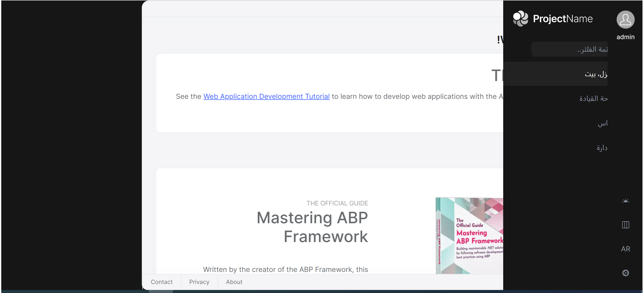Click the Contact footer link
644x293 pixels.
point(162,282)
